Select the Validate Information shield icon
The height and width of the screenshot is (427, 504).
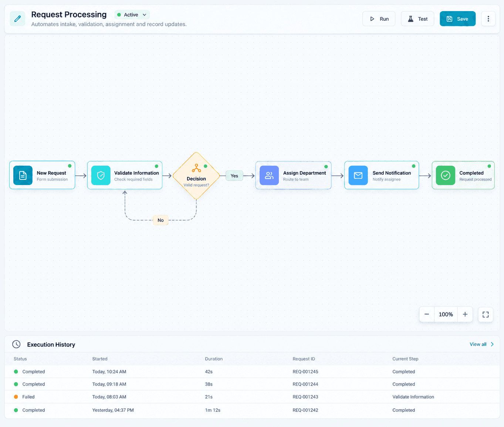101,175
